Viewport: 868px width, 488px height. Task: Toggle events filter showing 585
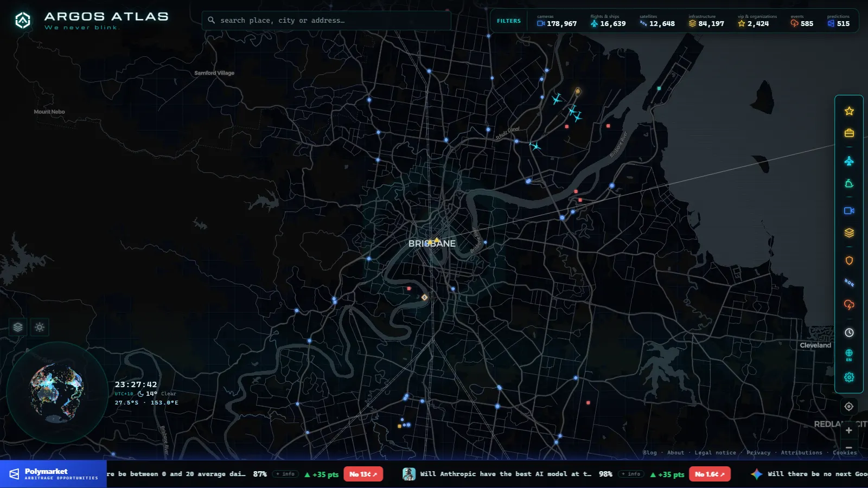tap(802, 21)
